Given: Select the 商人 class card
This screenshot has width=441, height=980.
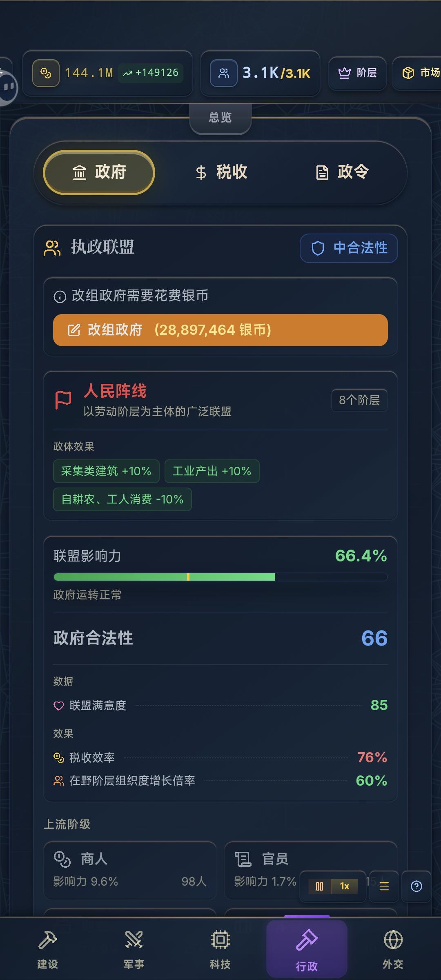Looking at the screenshot, I should pyautogui.click(x=130, y=870).
